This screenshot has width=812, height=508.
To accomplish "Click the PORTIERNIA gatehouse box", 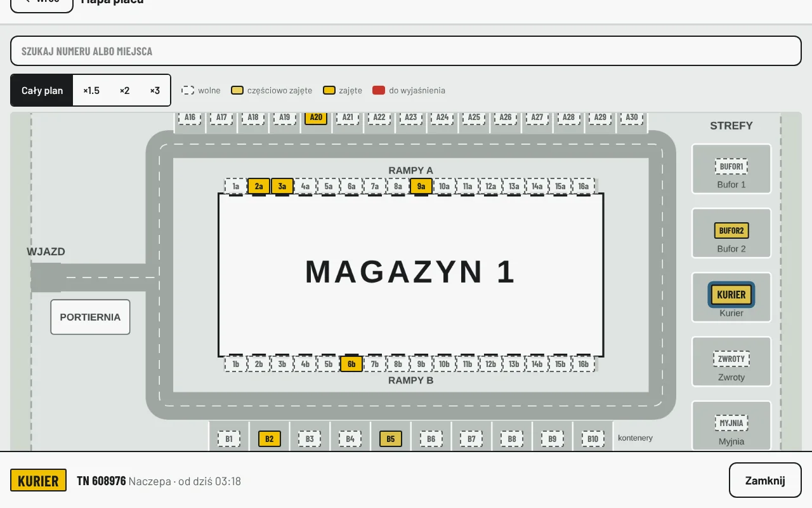I will click(90, 317).
